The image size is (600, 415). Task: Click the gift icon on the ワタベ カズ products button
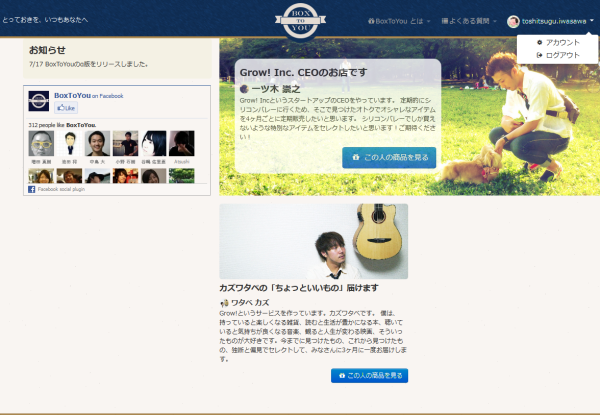(x=342, y=376)
